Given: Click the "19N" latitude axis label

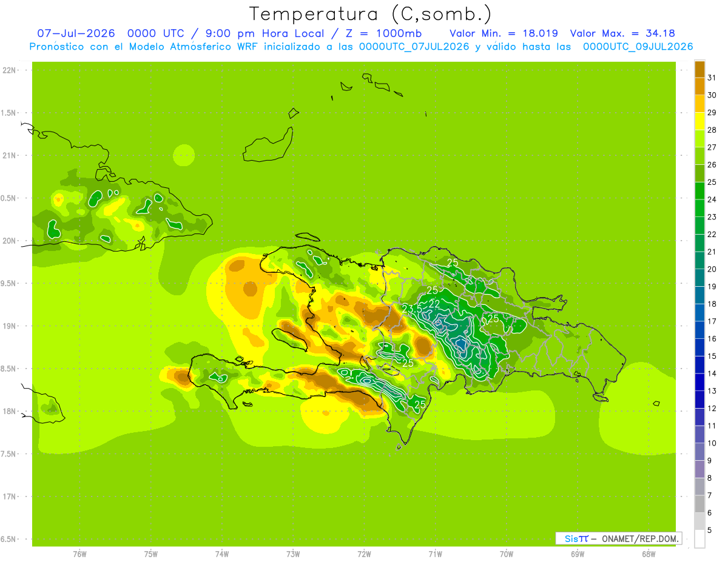Looking at the screenshot, I should pyautogui.click(x=10, y=326).
